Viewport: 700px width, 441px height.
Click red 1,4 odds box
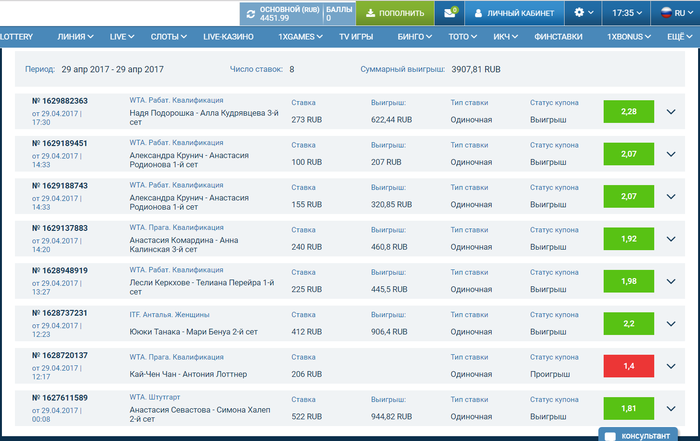[629, 366]
